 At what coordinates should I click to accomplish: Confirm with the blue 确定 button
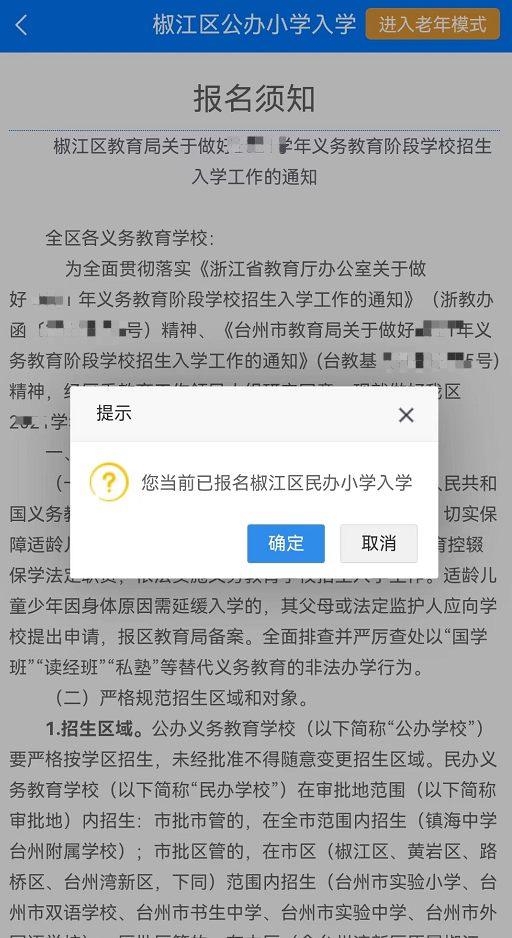[286, 543]
